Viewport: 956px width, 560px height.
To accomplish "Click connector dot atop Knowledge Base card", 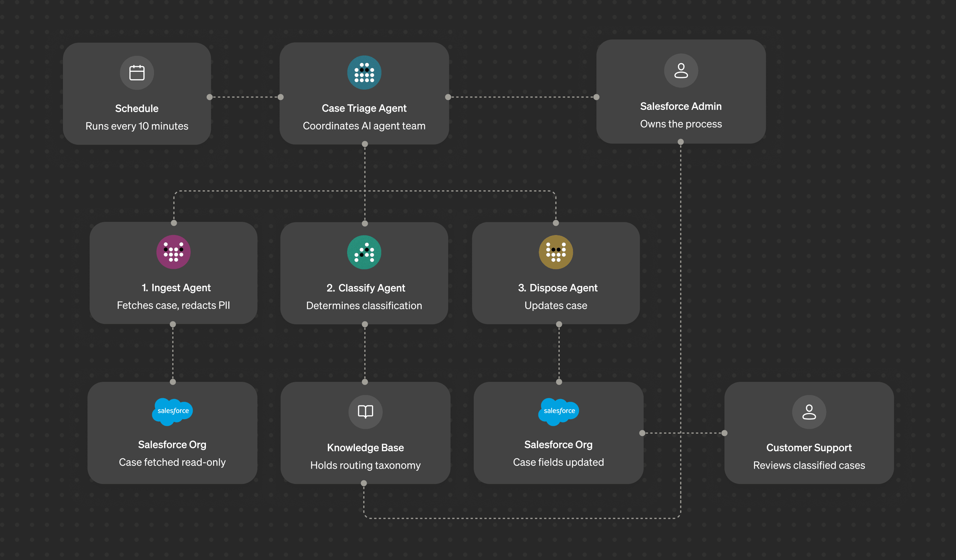I will coord(365,382).
